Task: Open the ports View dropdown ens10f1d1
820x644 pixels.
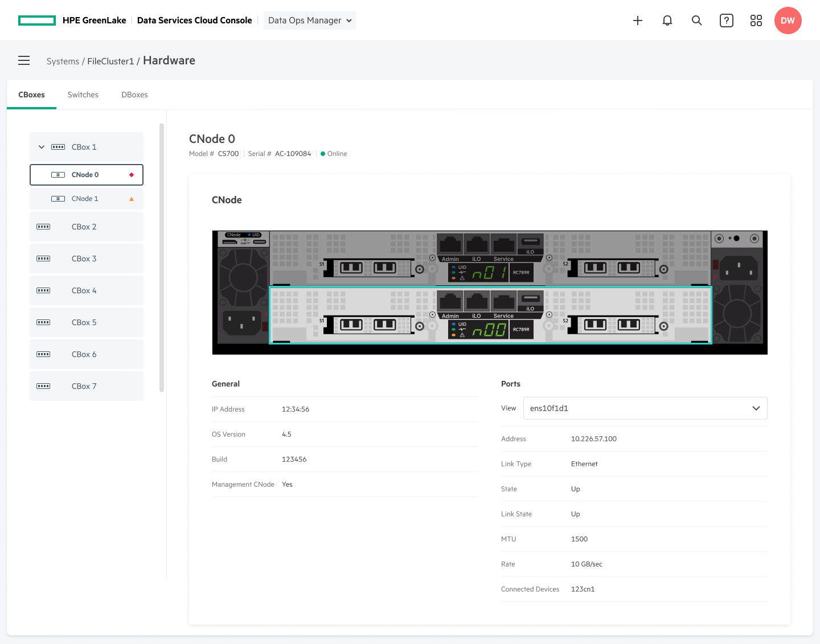Action: click(x=645, y=408)
